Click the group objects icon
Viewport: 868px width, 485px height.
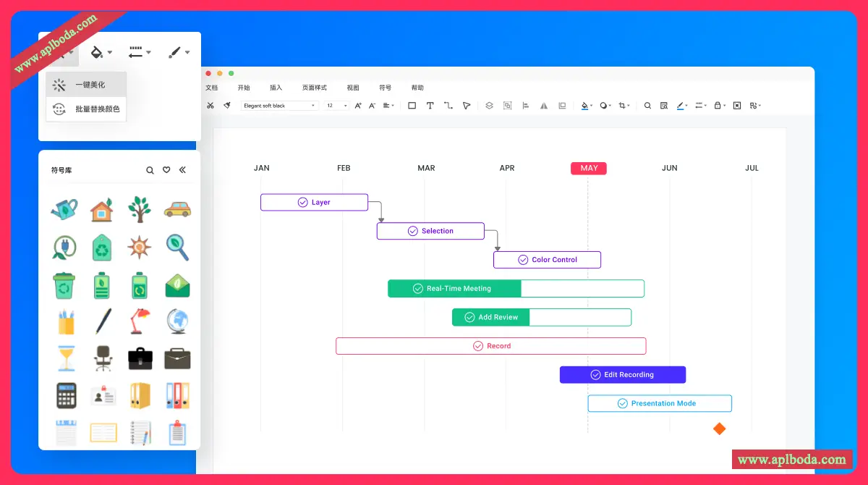[507, 106]
